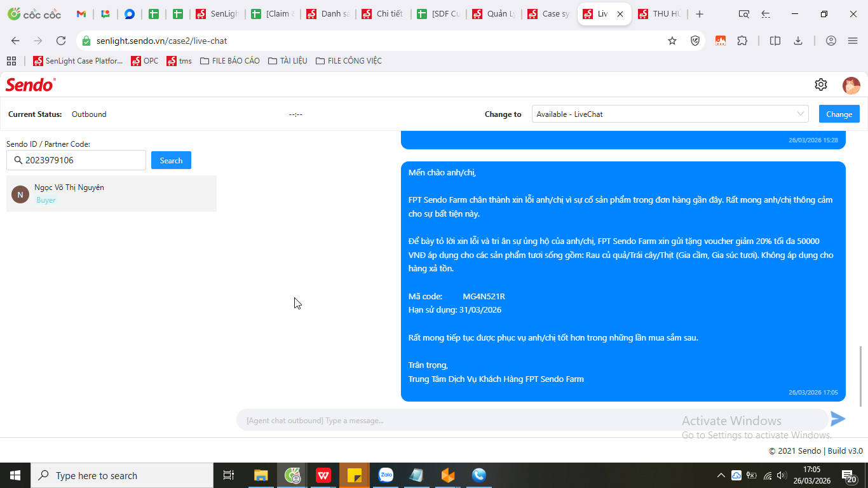
Task: Open File Explorer from the taskbar
Action: pos(261,475)
